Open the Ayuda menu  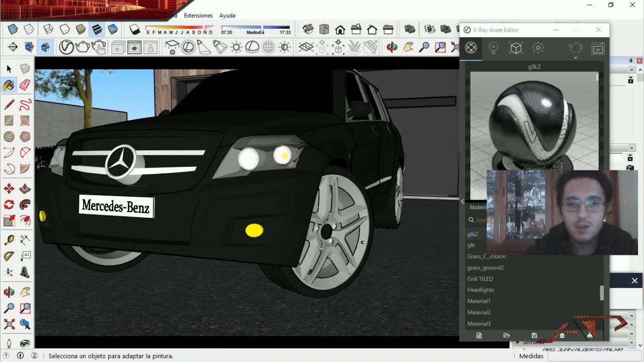(x=227, y=16)
